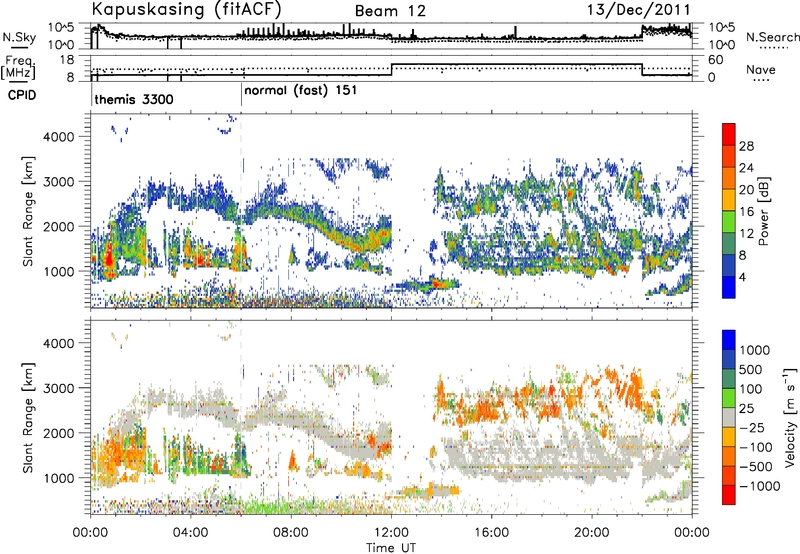Screen dimensions: 800x554
Task: Click the "N.Sky" legend label
Action: point(19,37)
